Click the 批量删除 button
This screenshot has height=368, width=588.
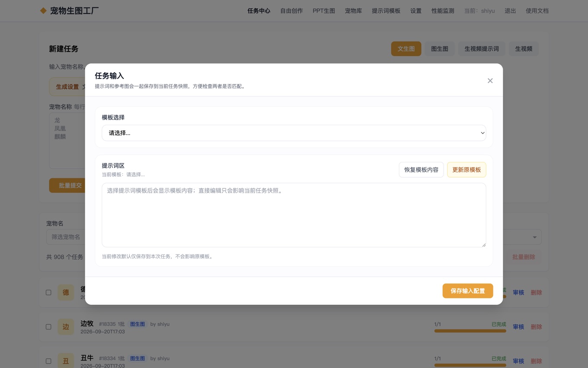[524, 257]
